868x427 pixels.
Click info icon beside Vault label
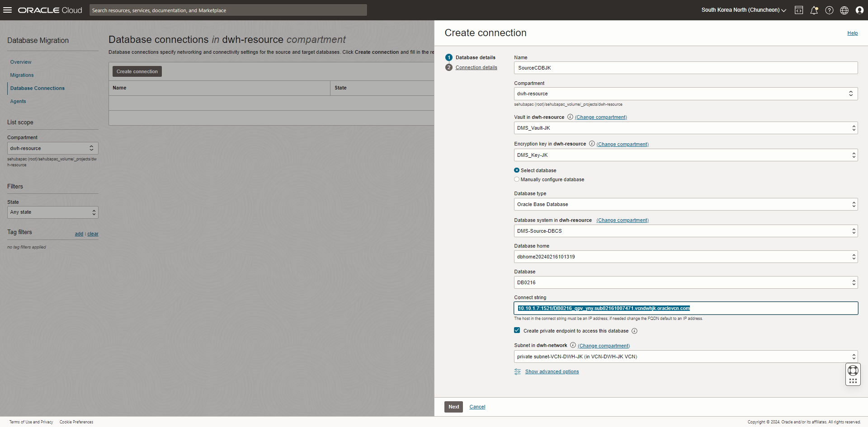570,117
